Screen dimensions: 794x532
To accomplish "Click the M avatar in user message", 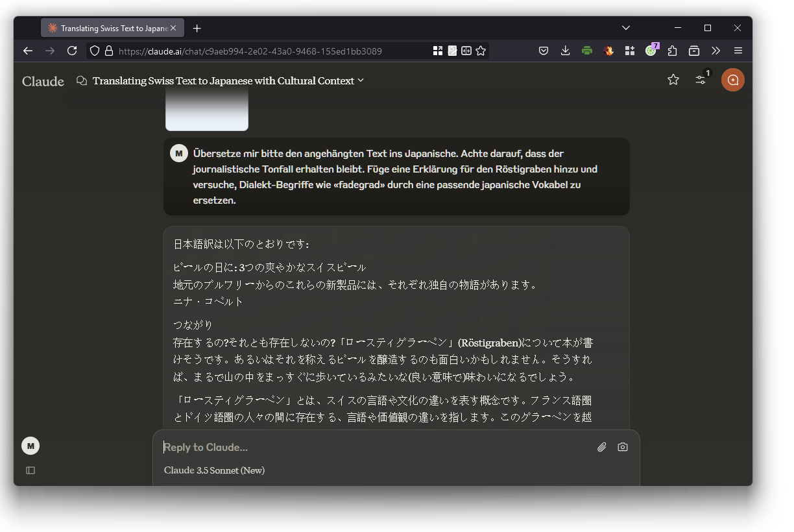I will click(x=179, y=153).
